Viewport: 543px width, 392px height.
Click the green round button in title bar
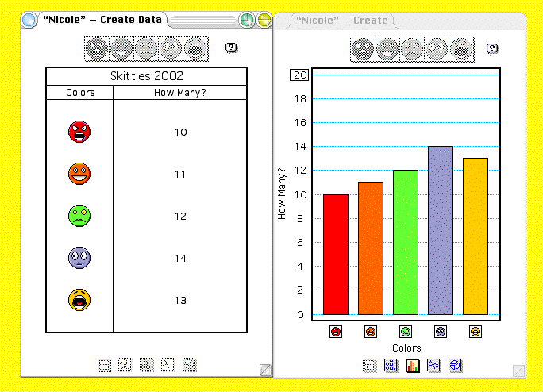click(x=247, y=20)
